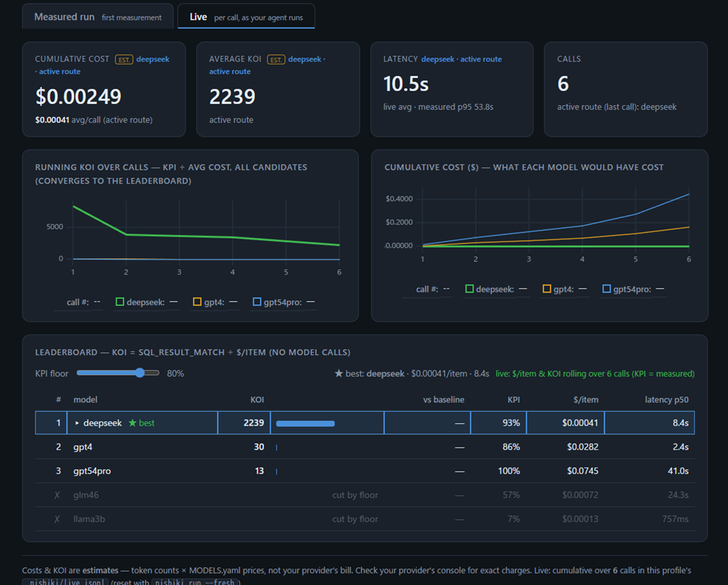Click deepseek link in Average KOI card
This screenshot has height=585, width=728.
point(305,59)
